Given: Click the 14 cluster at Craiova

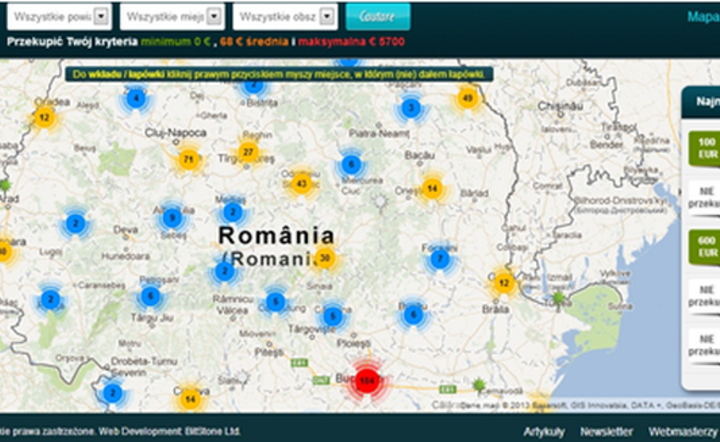Looking at the screenshot, I should click(x=190, y=399).
